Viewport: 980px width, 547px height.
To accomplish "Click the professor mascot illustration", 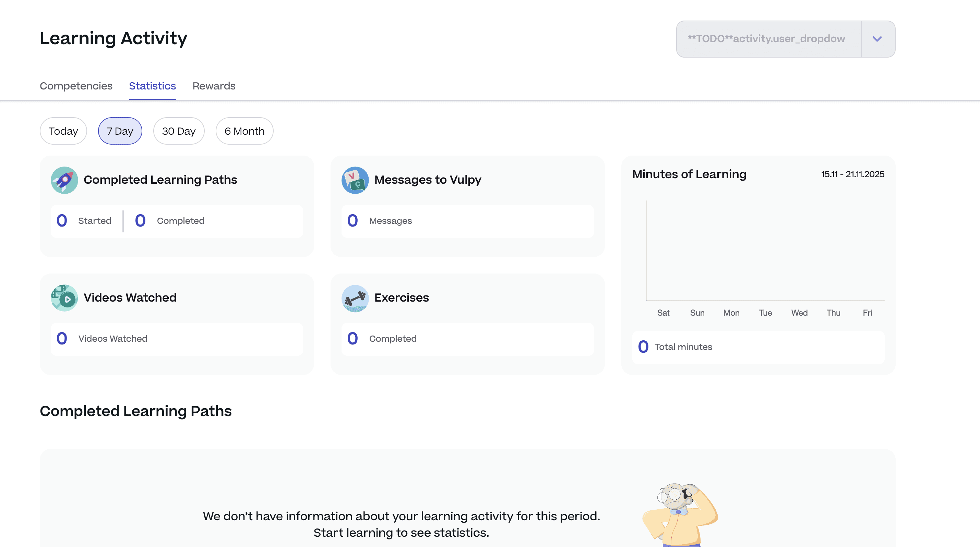I will [x=680, y=515].
